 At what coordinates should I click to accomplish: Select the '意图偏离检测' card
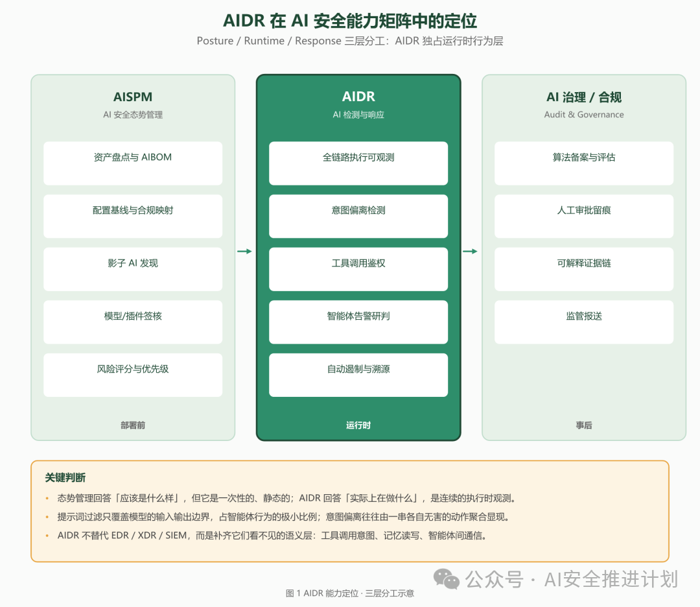[x=358, y=216]
